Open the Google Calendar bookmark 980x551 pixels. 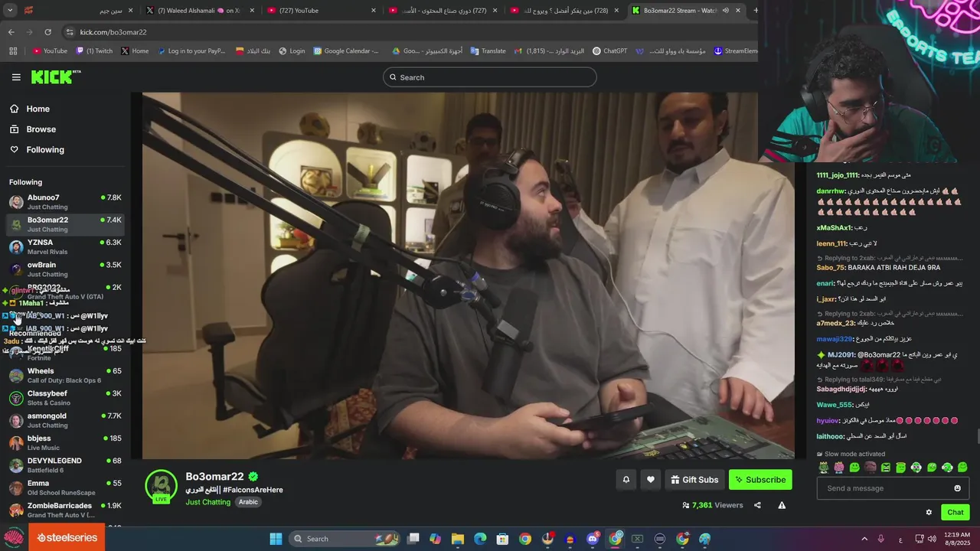pyautogui.click(x=345, y=51)
